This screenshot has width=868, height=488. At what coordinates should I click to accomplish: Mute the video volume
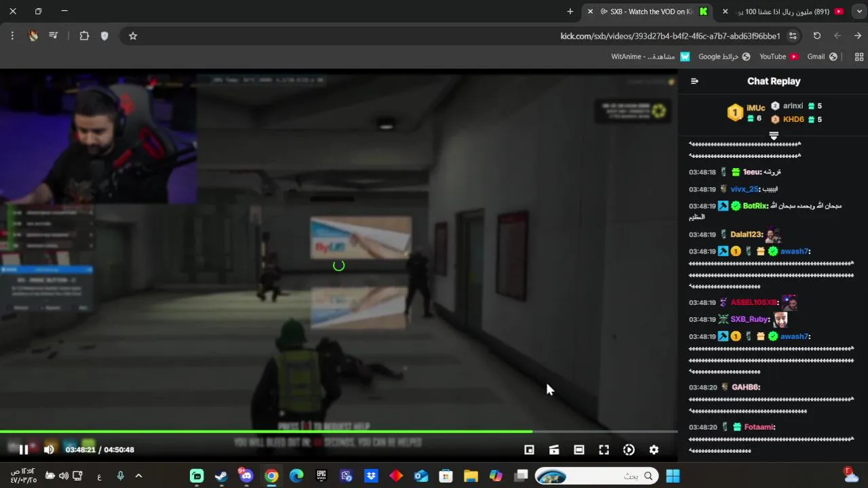click(49, 449)
